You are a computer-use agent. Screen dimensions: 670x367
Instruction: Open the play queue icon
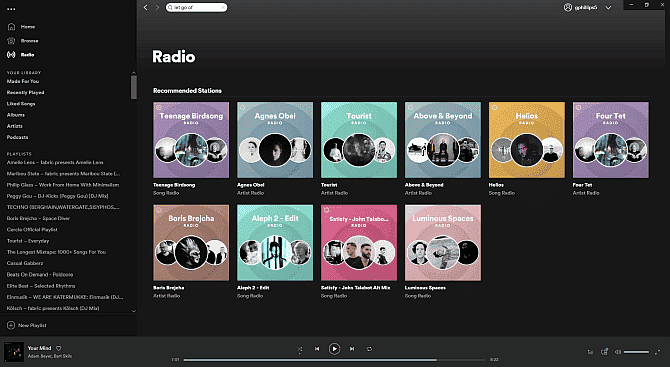pos(590,352)
